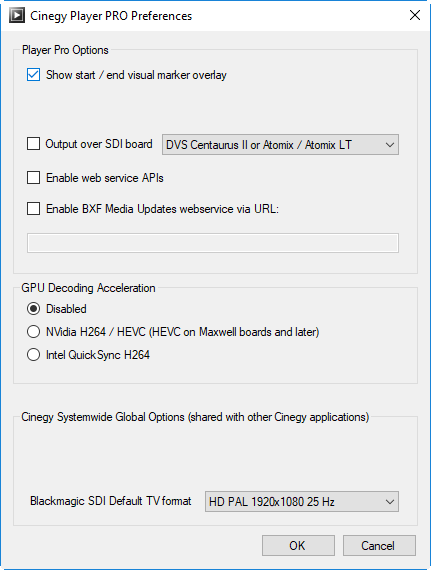Image resolution: width=431 pixels, height=570 pixels.
Task: Click the arrow on Blackmagic TV format dropdown
Action: (x=390, y=502)
